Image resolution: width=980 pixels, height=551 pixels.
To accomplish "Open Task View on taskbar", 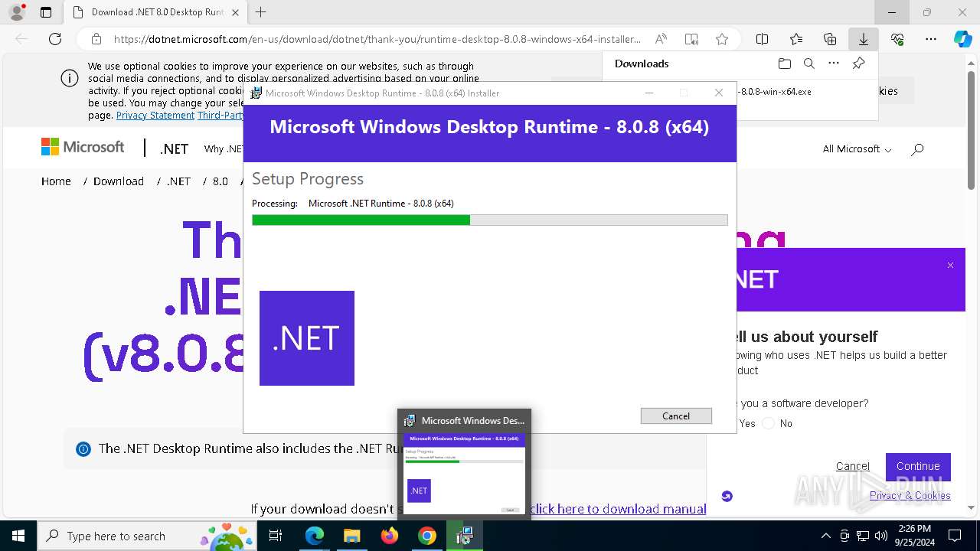I will [276, 536].
